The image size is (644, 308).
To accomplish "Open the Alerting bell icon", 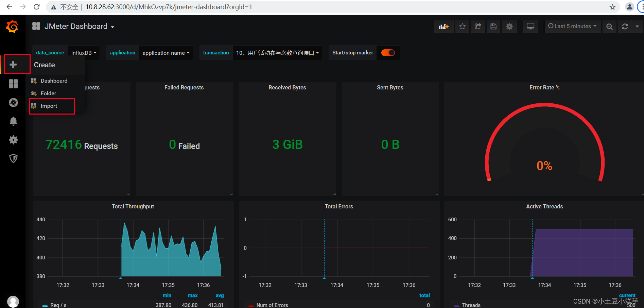I will tap(13, 121).
